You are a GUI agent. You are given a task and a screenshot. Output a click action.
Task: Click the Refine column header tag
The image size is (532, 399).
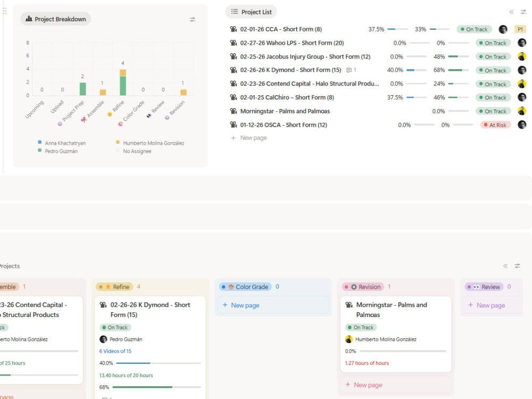[x=114, y=287]
